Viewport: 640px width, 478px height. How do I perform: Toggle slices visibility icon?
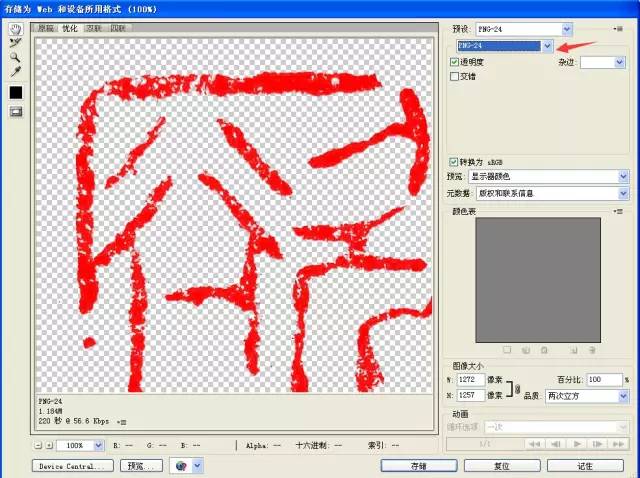click(16, 111)
